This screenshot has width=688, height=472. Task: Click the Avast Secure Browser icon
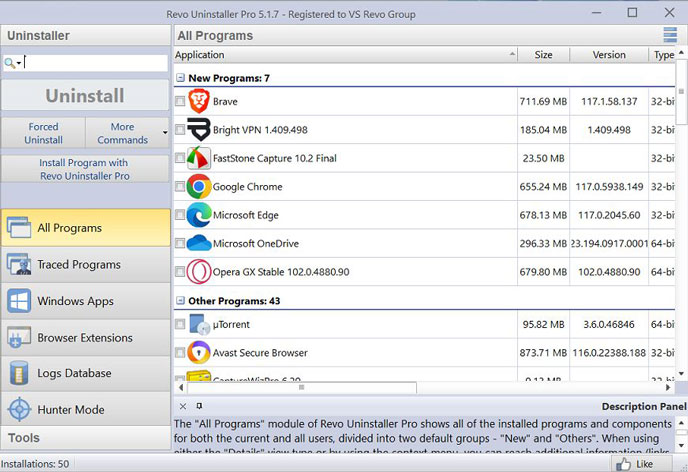pyautogui.click(x=199, y=353)
